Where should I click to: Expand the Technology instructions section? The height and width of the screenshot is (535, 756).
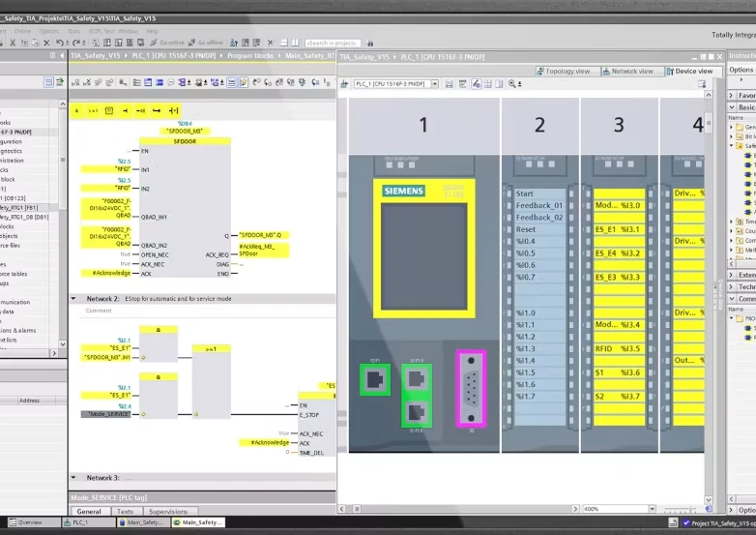731,286
